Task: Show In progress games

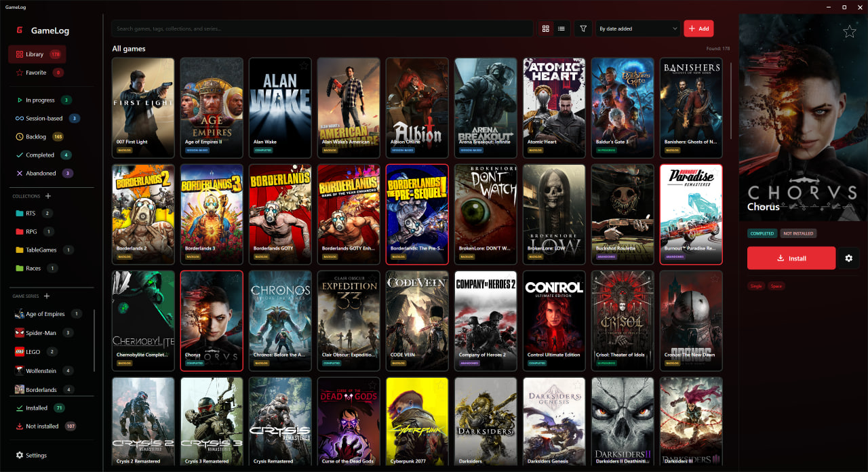Action: point(43,100)
